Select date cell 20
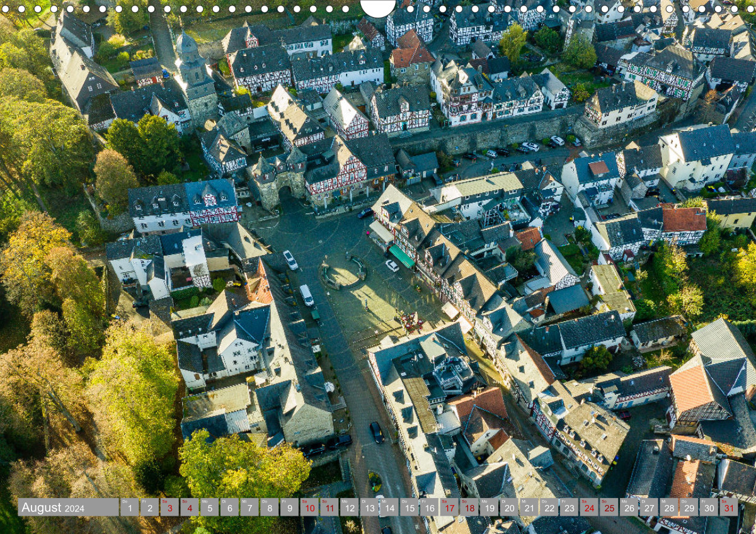Image resolution: width=756 pixels, height=534 pixels. [509, 508]
